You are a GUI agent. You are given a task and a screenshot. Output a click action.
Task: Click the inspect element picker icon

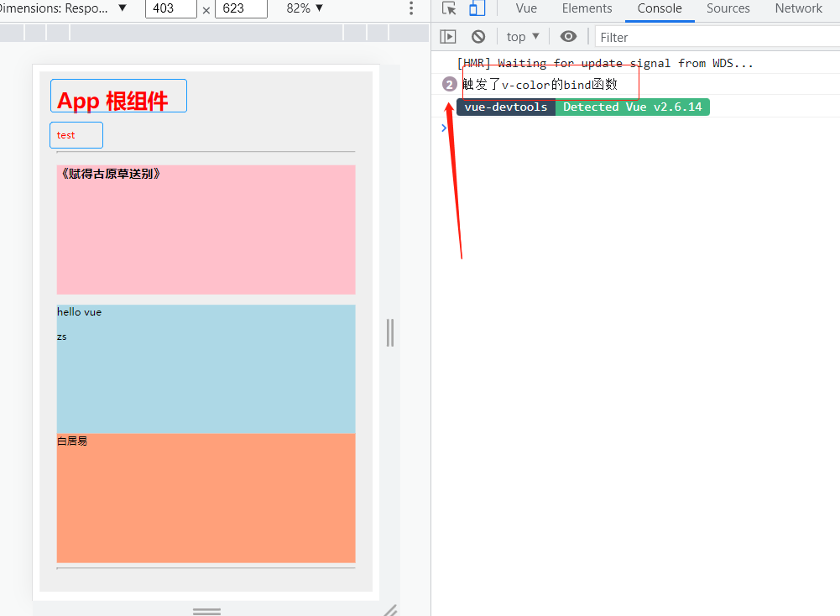(449, 8)
